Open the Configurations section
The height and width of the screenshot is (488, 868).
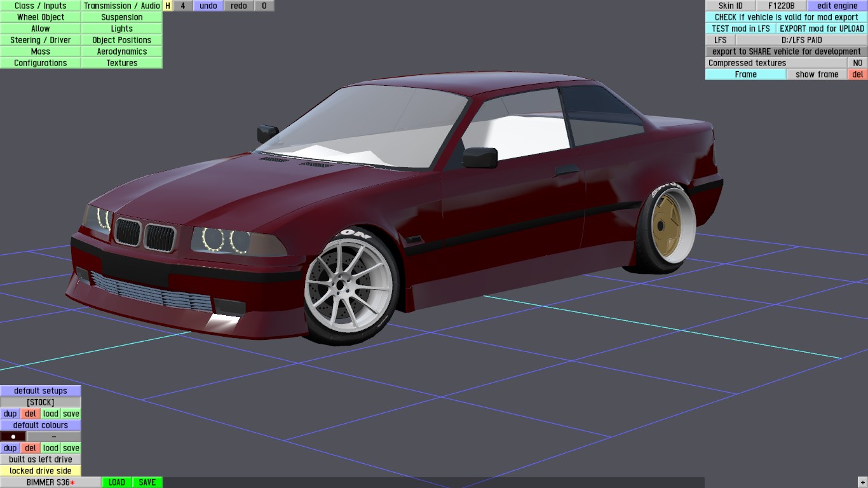(41, 63)
